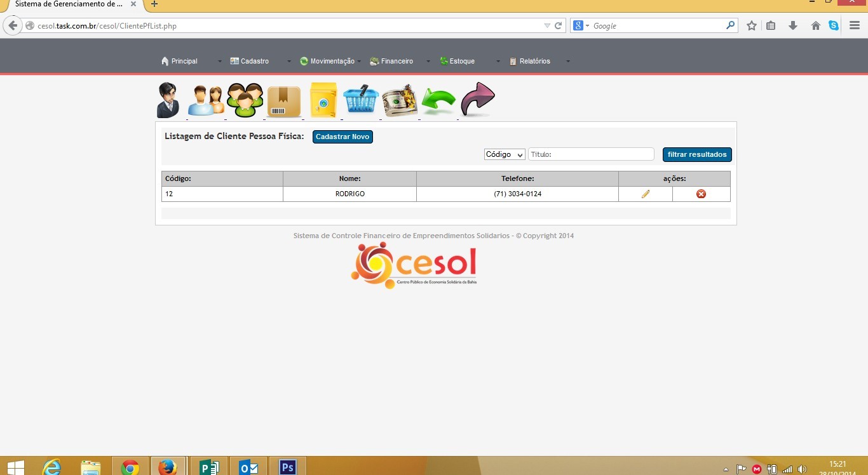The height and width of the screenshot is (475, 868).
Task: Open the Código filter dropdown
Action: (x=505, y=154)
